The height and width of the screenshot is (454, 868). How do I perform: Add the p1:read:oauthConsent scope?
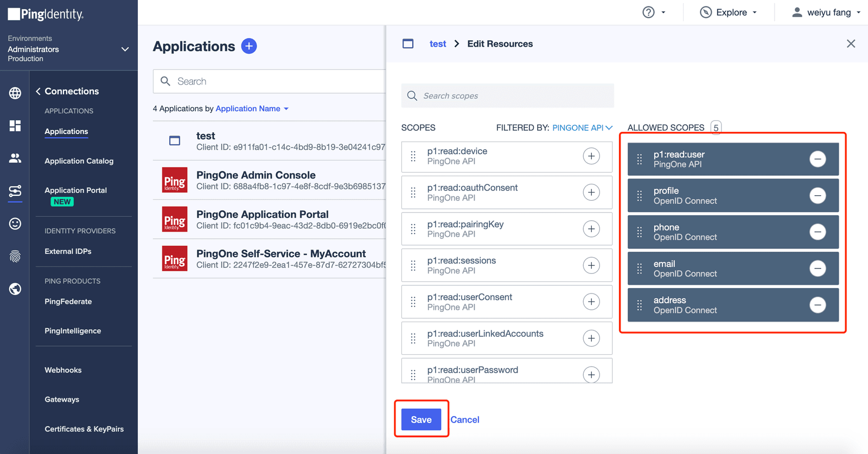[591, 193]
